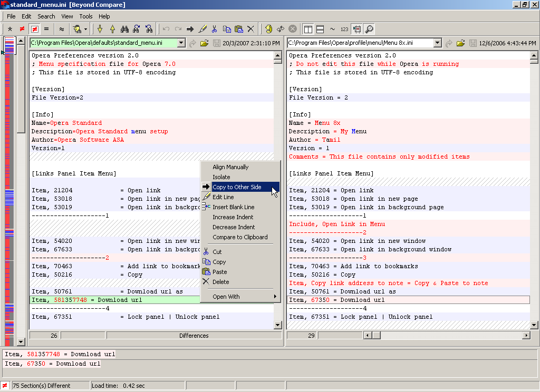Screen dimensions: 540x392
Task: Click the Show All asterisk toolbar icon
Action: [x=10, y=30]
